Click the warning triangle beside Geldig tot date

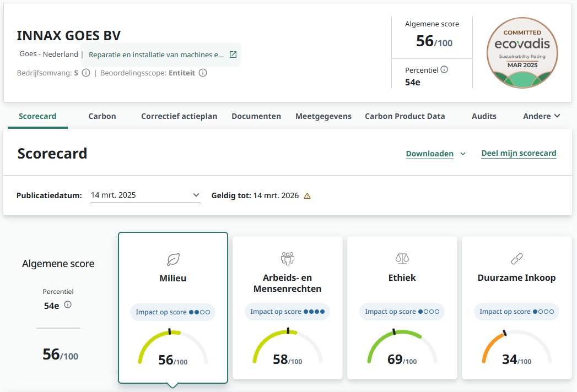tap(308, 195)
